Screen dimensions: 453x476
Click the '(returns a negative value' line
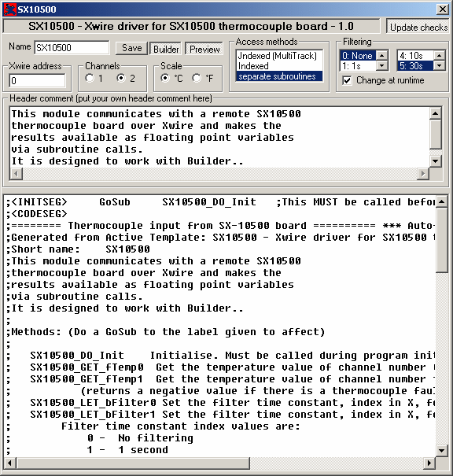pos(258,391)
